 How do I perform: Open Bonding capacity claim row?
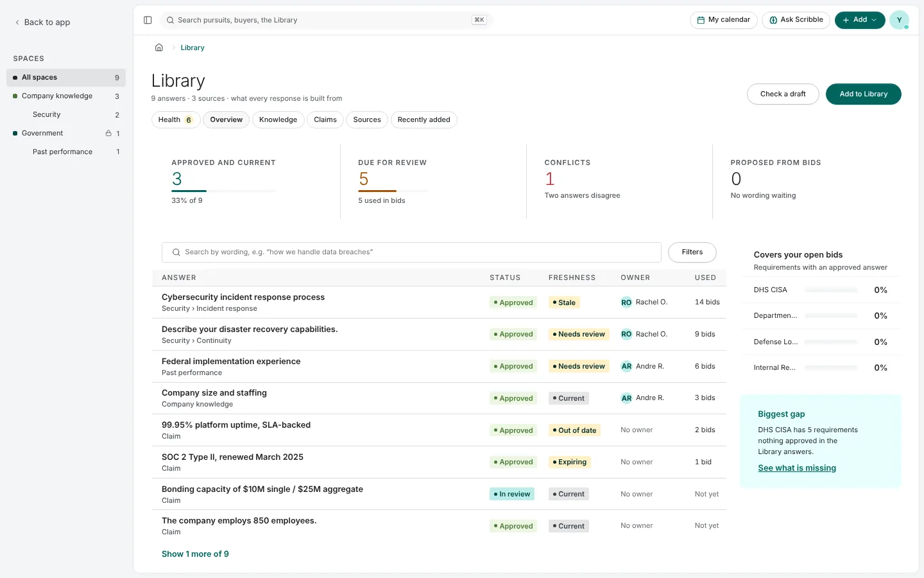[x=439, y=494]
